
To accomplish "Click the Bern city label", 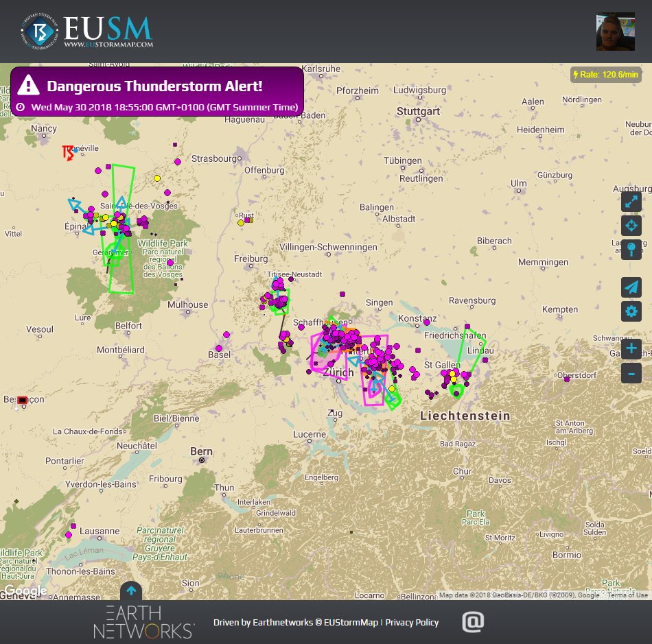I will (201, 452).
